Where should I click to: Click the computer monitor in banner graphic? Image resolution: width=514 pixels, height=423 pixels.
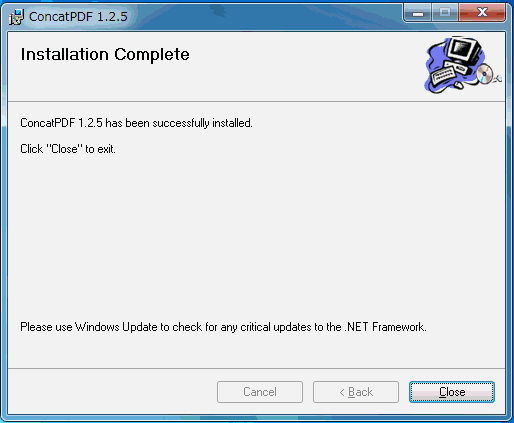(x=463, y=49)
